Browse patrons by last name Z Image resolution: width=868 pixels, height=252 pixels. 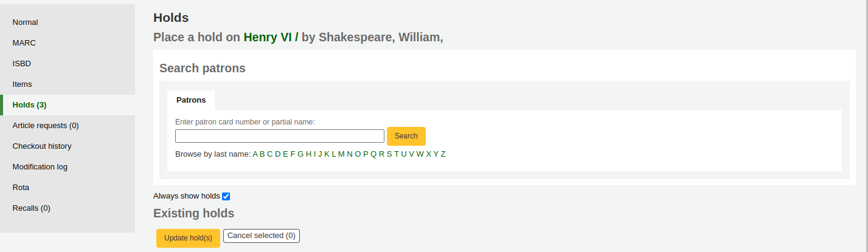[443, 154]
